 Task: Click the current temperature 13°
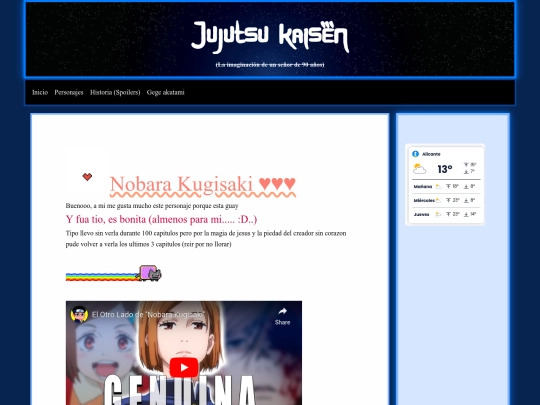pos(445,169)
